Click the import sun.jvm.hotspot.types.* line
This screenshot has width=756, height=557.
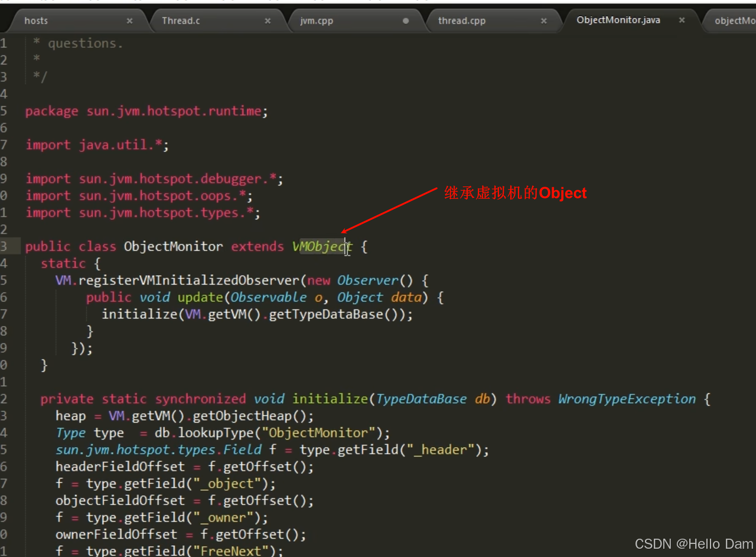coord(142,213)
